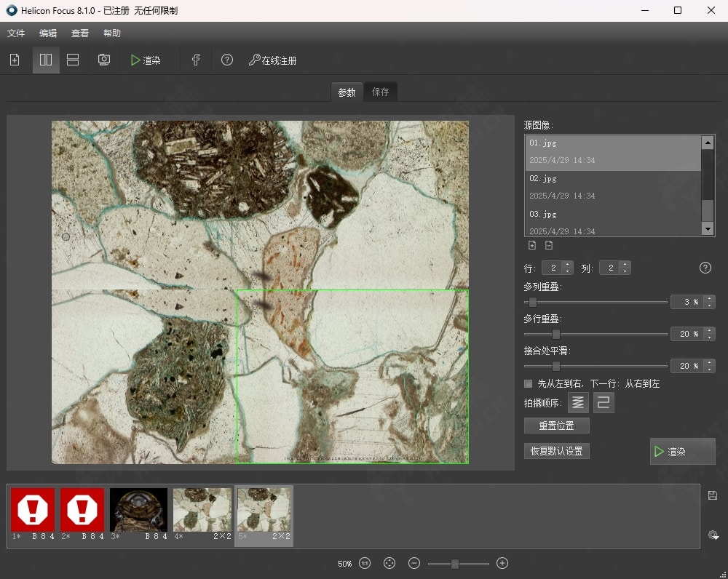Decrease the 列 columns stepper value

[625, 271]
